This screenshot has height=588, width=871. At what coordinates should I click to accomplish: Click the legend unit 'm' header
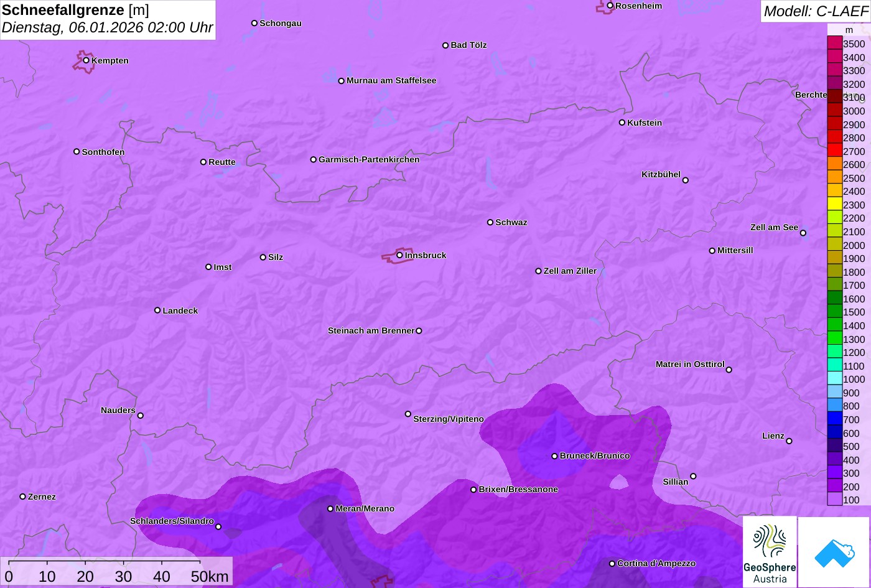point(849,30)
